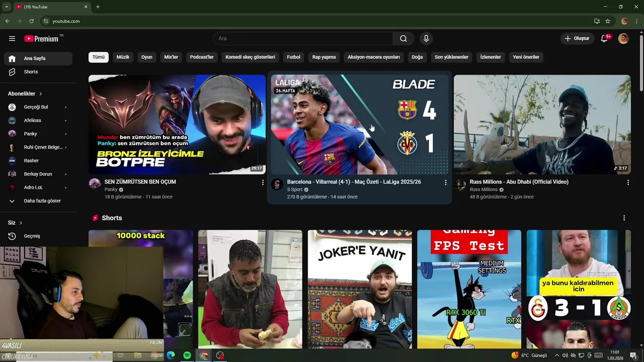Click the Shorts sidebar icon

[x=12, y=72]
